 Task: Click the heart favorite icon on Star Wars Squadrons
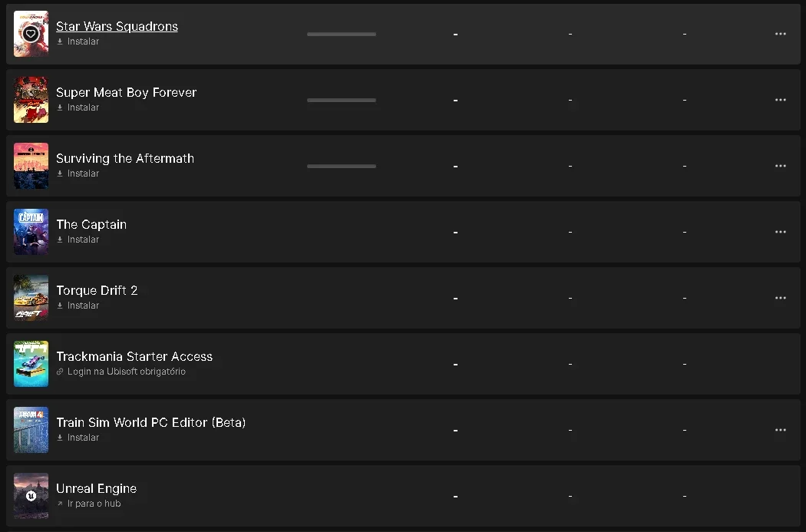31,34
